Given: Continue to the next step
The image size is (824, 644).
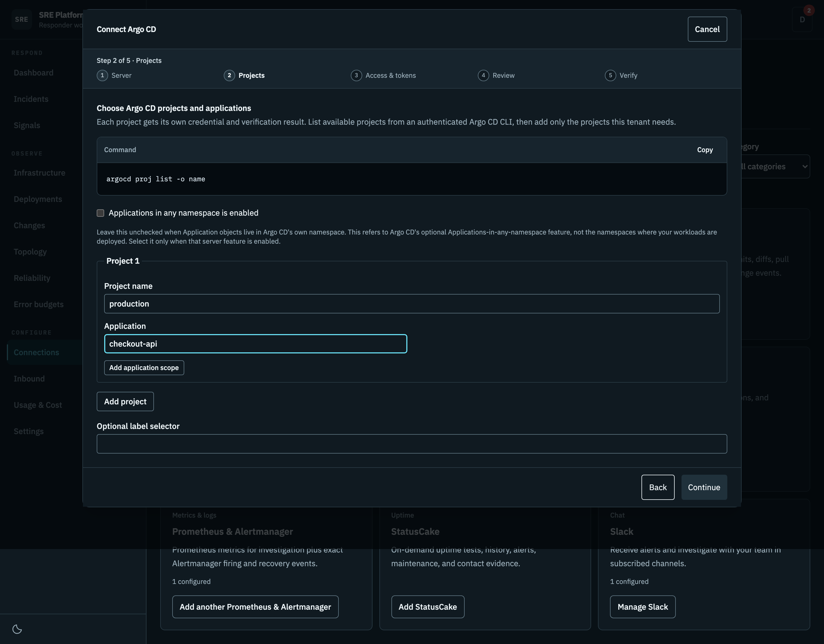Looking at the screenshot, I should tap(704, 487).
